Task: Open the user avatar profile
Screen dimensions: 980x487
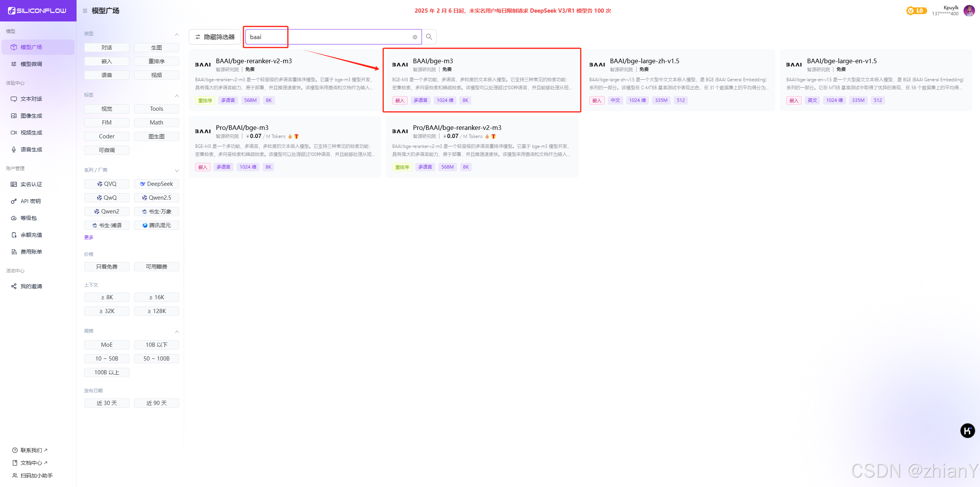Action: (969, 11)
